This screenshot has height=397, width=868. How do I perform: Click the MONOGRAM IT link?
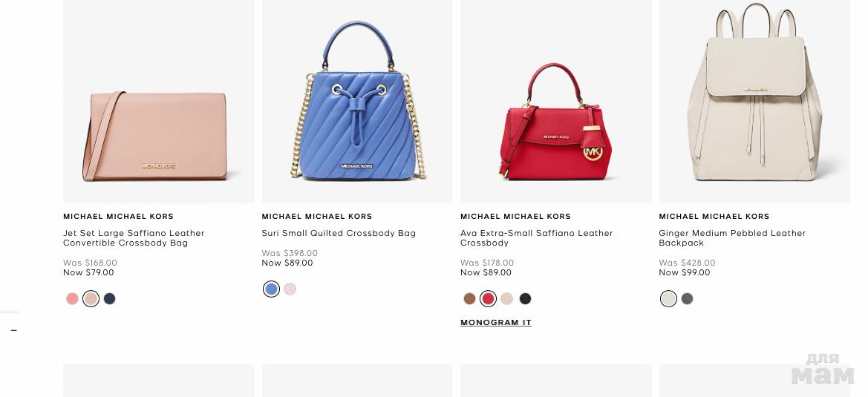pyautogui.click(x=496, y=322)
